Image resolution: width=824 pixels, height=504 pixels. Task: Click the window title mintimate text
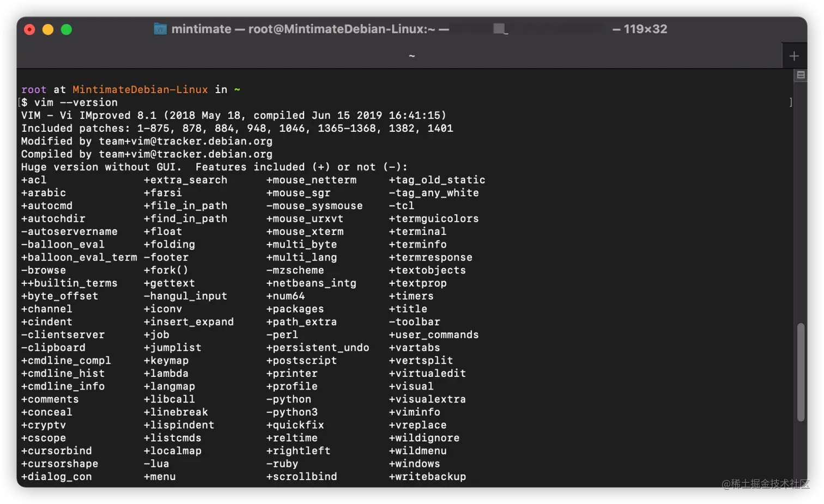tap(201, 29)
